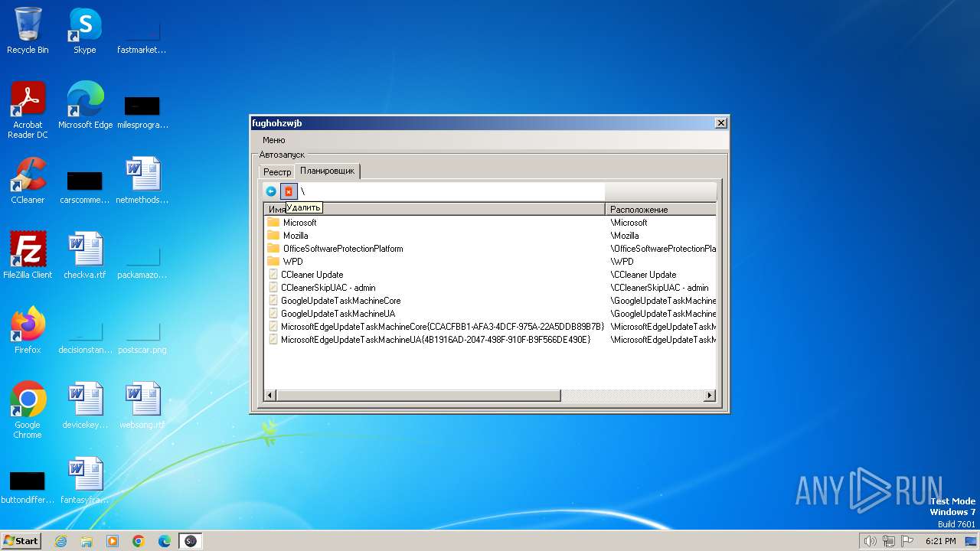Select the websong.rtf desktop file

[142, 406]
